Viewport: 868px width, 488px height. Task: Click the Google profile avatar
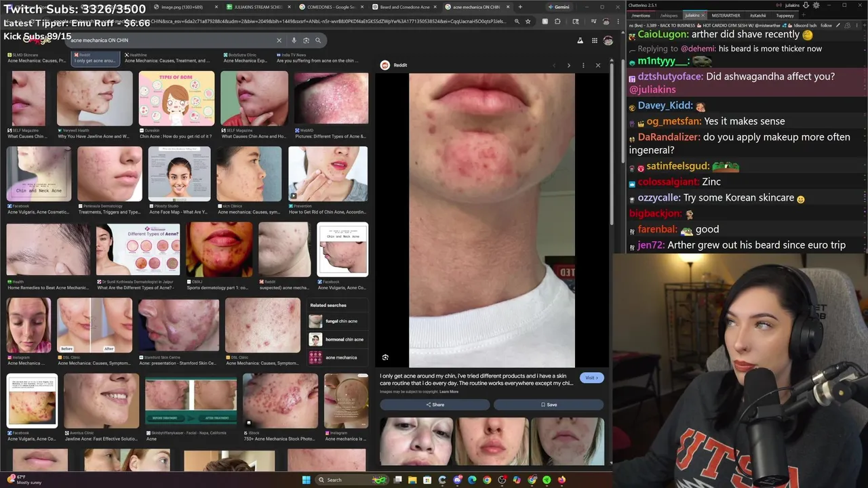click(608, 41)
